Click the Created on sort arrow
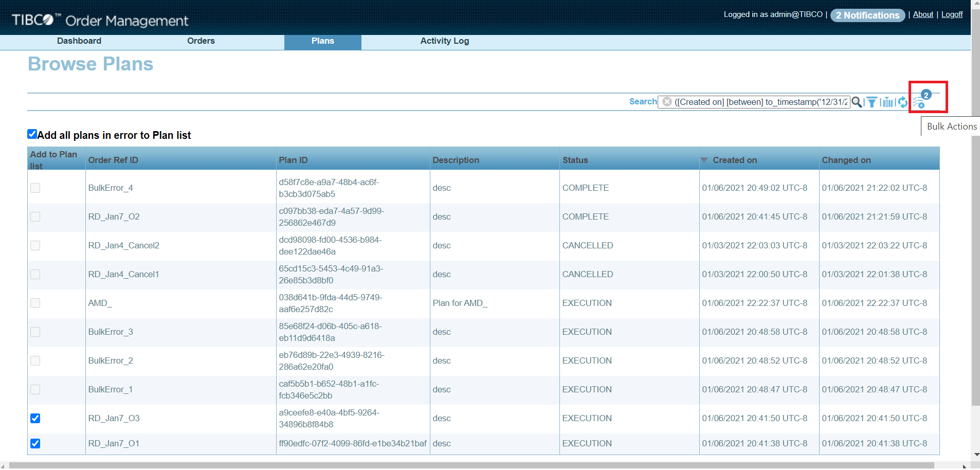Screen dimensions: 980x470 coord(704,160)
